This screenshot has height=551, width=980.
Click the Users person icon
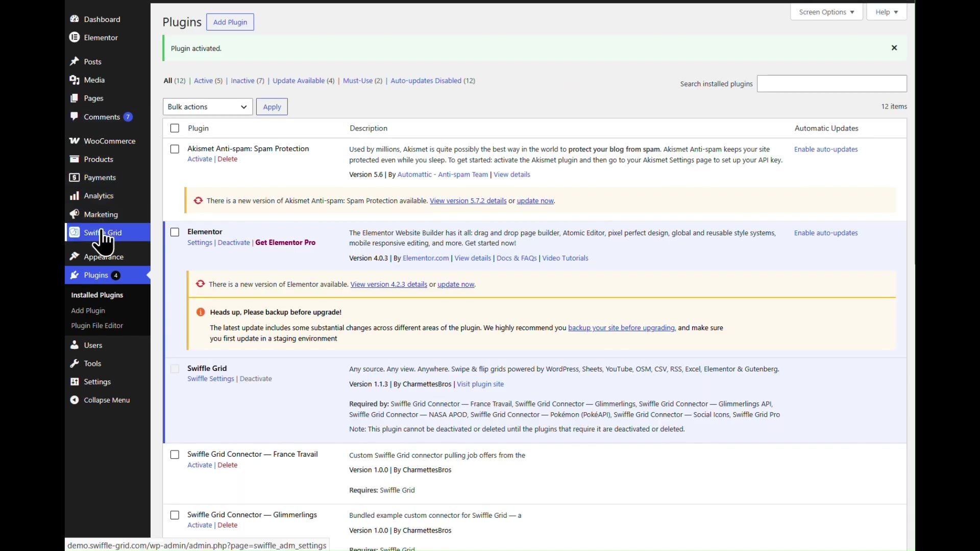[75, 345]
